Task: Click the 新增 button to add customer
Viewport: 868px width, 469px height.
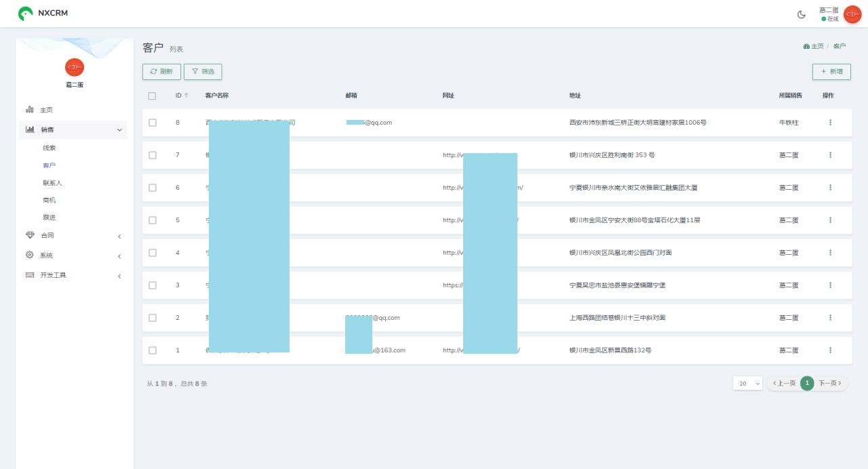Action: [831, 71]
